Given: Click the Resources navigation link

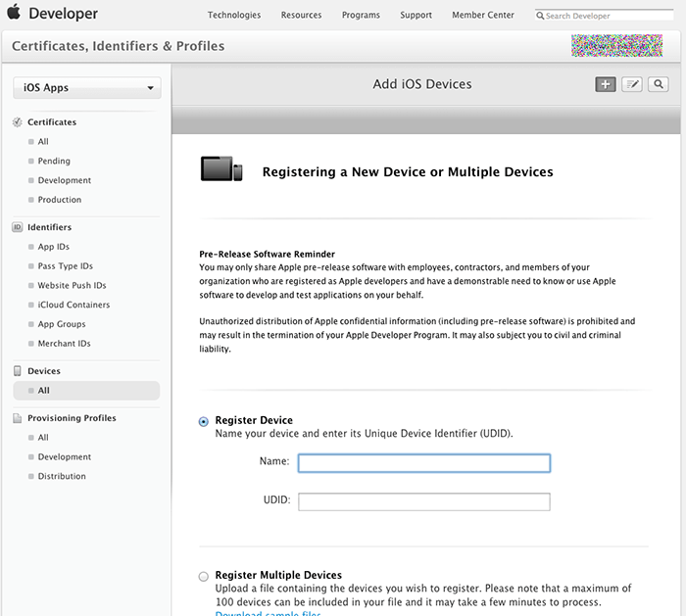Looking at the screenshot, I should pyautogui.click(x=301, y=16).
